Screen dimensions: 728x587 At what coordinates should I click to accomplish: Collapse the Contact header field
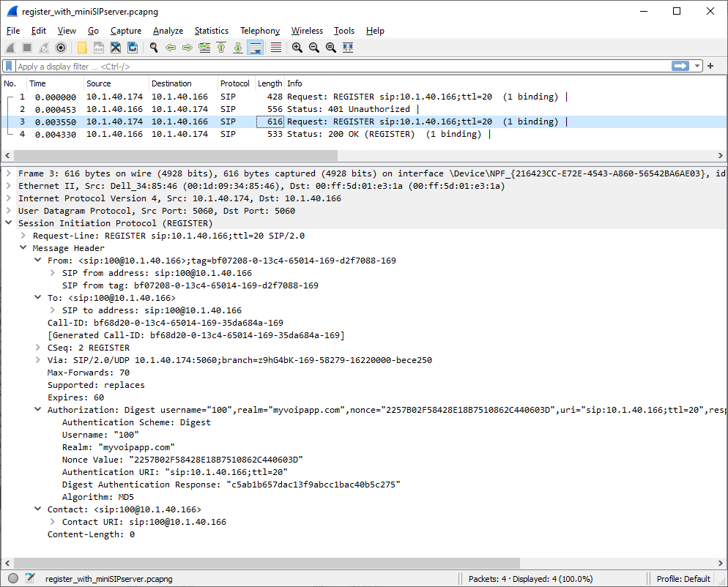tap(38, 509)
